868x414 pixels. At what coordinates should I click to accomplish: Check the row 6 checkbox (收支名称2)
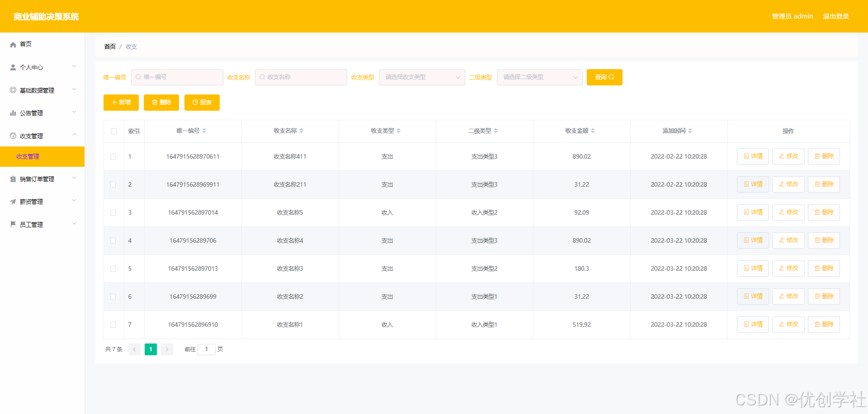[113, 296]
